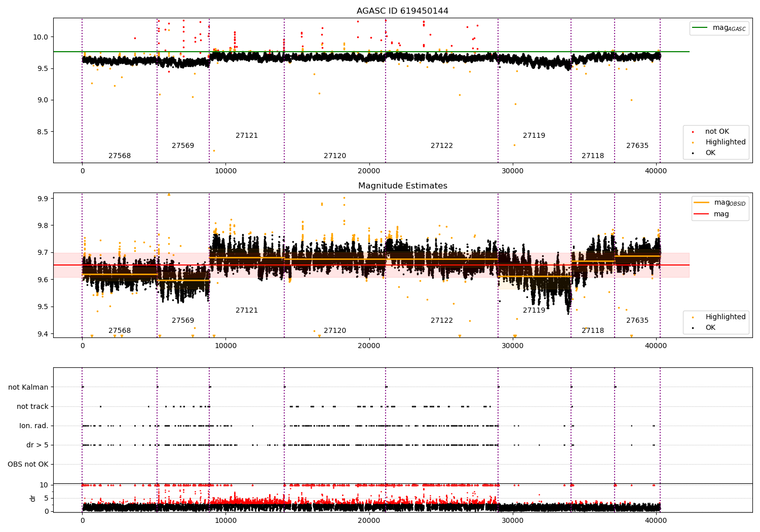The image size is (760, 532).
Task: Click the red "mag" legend line
Action: click(x=702, y=214)
